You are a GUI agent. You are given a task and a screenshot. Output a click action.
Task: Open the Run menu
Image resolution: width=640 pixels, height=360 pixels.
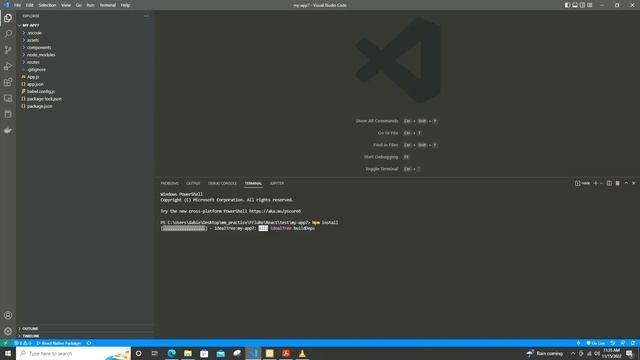click(91, 5)
